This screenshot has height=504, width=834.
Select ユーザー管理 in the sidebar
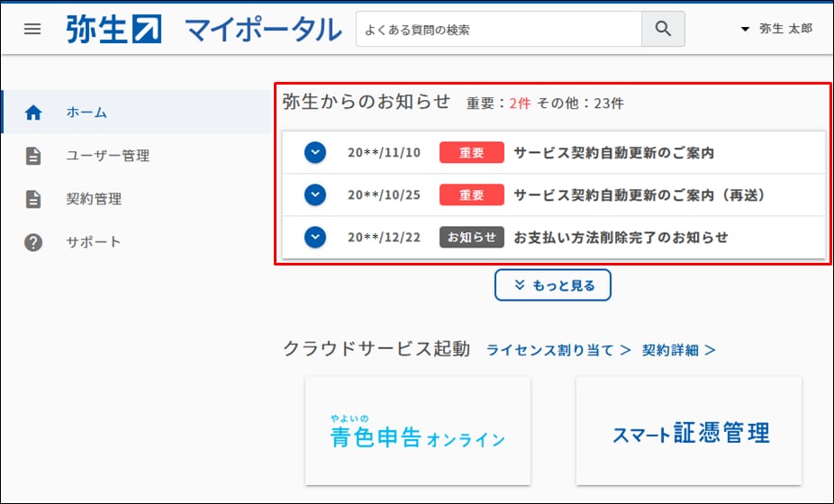[107, 156]
